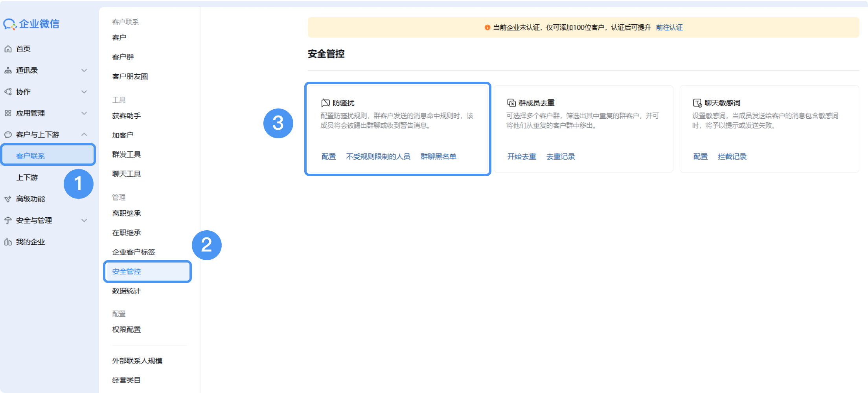Click the 防骚扰 card icon
Image resolution: width=868 pixels, height=393 pixels.
click(325, 103)
